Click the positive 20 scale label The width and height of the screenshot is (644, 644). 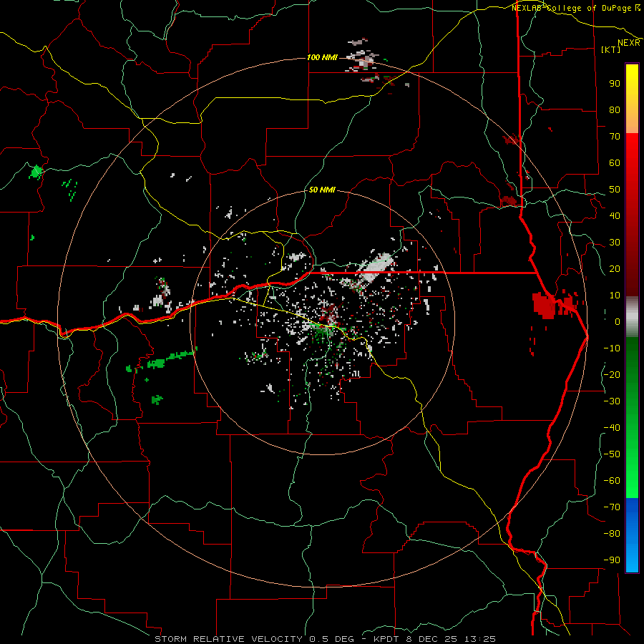pyautogui.click(x=615, y=268)
